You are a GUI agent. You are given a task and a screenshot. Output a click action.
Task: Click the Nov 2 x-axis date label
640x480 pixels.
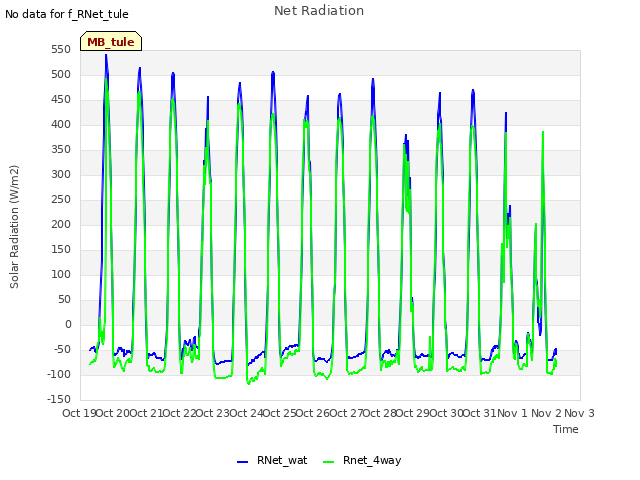(x=546, y=413)
